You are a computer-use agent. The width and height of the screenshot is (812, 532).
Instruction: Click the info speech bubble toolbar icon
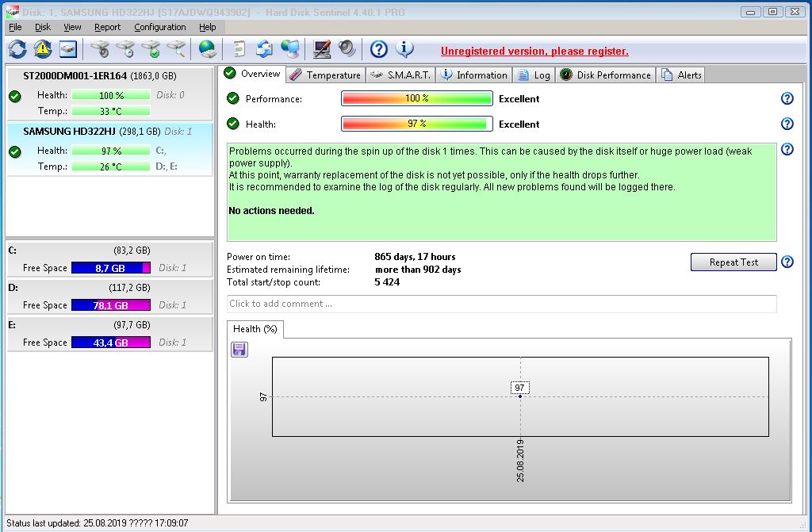(x=404, y=49)
